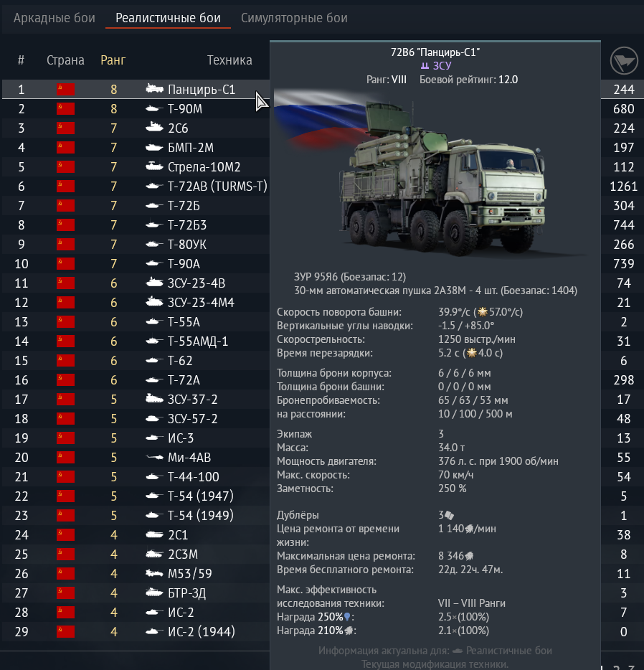Click the flag battles column header icon
Screen dimensions: 644x670
(623, 61)
